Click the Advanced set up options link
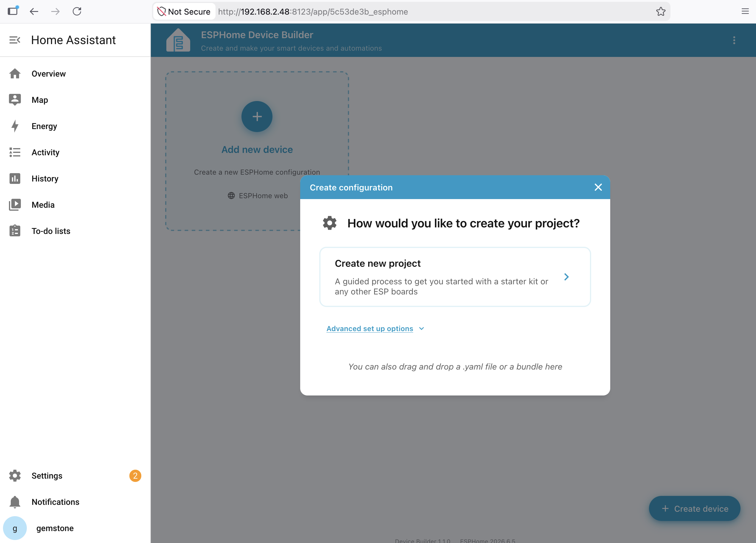 370,329
